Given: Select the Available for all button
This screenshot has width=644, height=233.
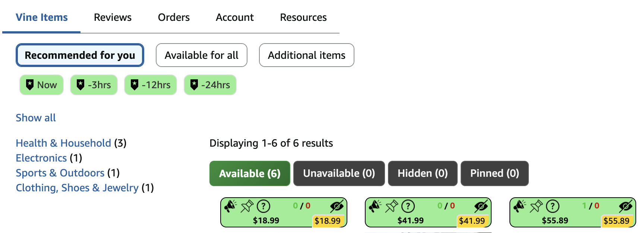Looking at the screenshot, I should click(201, 55).
